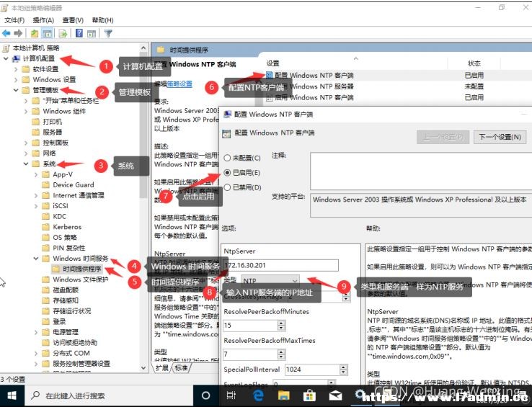Click the filter funnel toolbar icon

[x=108, y=33]
